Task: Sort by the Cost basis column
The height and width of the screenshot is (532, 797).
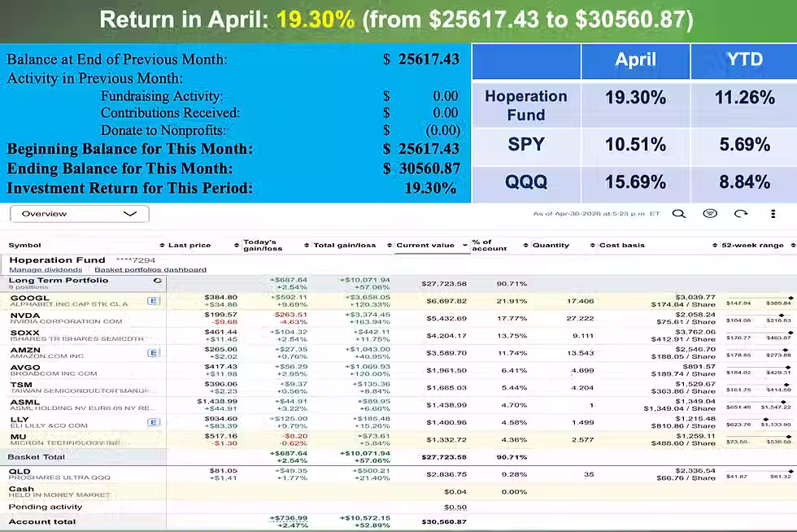Action: [621, 245]
